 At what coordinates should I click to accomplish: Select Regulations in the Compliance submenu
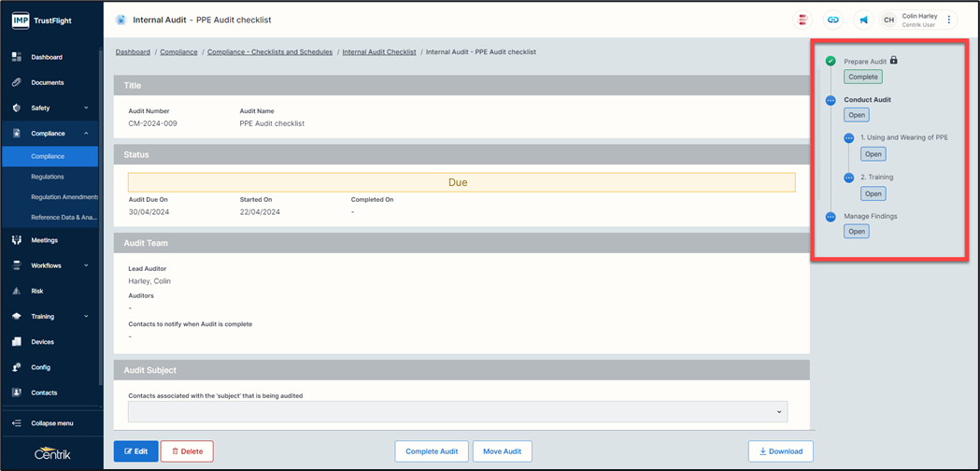48,177
